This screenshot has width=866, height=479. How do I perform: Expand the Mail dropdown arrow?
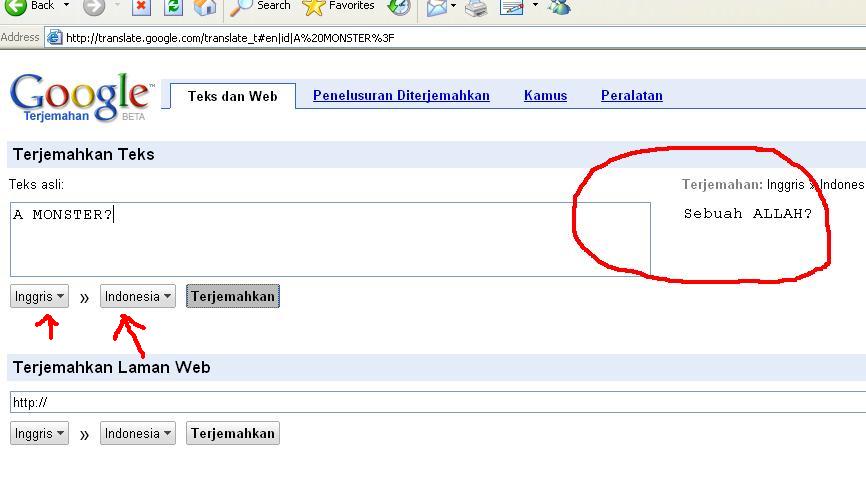pos(453,6)
